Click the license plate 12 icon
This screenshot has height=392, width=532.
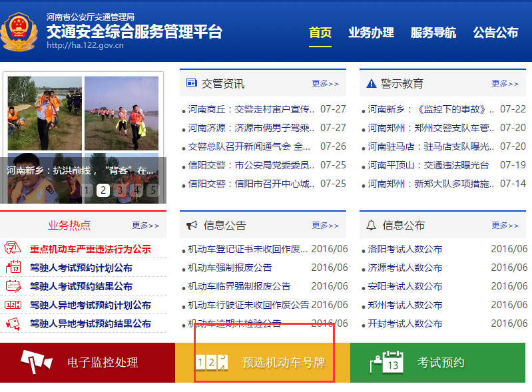(x=212, y=363)
